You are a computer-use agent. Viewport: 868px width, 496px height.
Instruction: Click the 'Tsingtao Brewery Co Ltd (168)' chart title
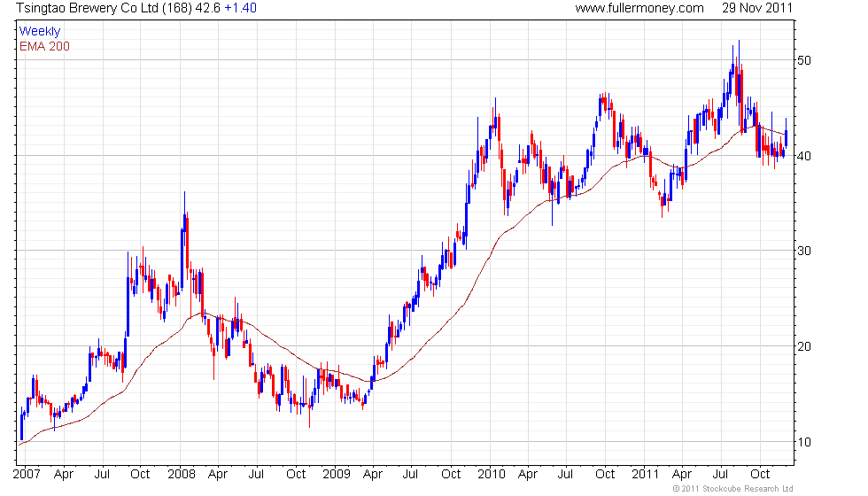105,8
